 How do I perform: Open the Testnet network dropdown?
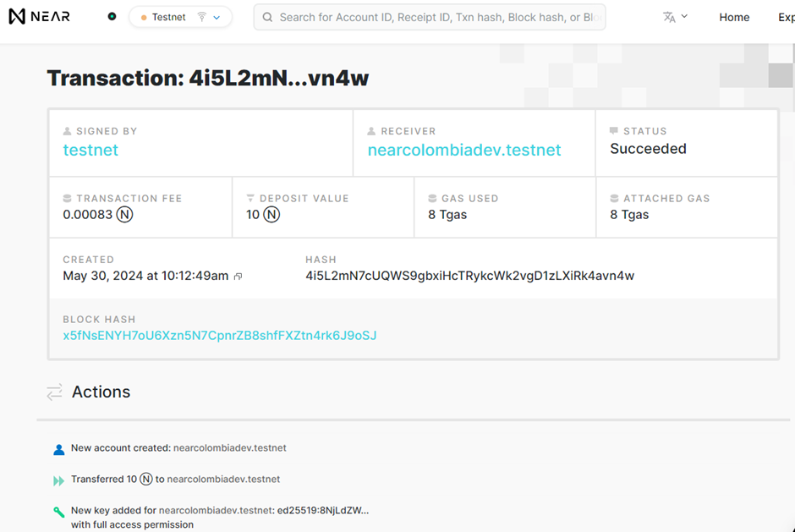(180, 17)
